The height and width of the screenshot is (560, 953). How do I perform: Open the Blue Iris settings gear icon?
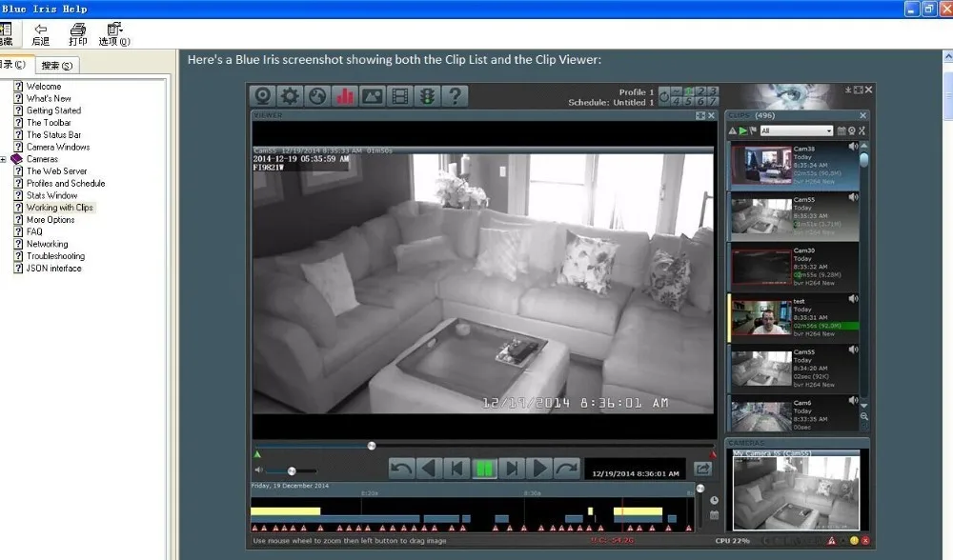coord(290,96)
